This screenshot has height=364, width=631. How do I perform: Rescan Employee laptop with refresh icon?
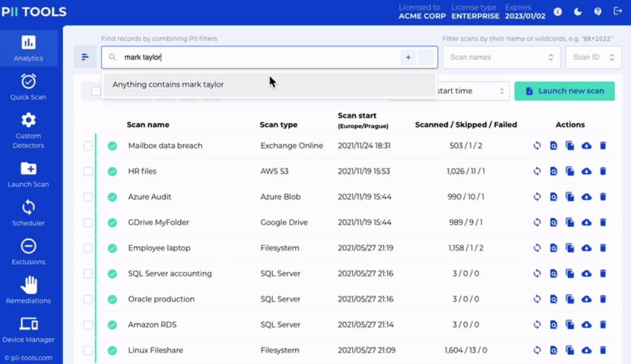tap(537, 248)
